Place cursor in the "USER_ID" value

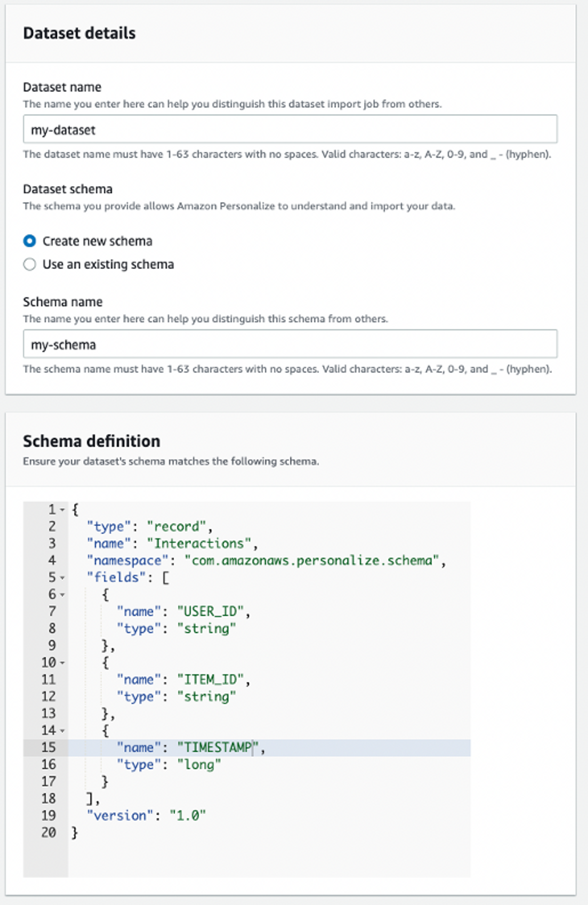coord(211,611)
